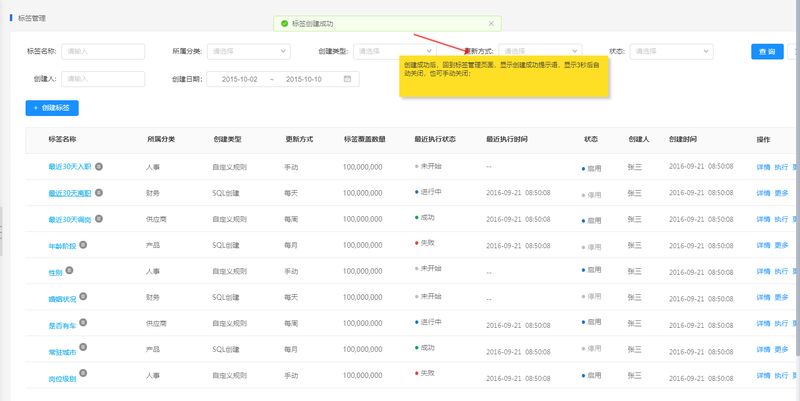Click 详情 in the 最近30天调岗 row
The image size is (800, 401).
click(x=763, y=219)
